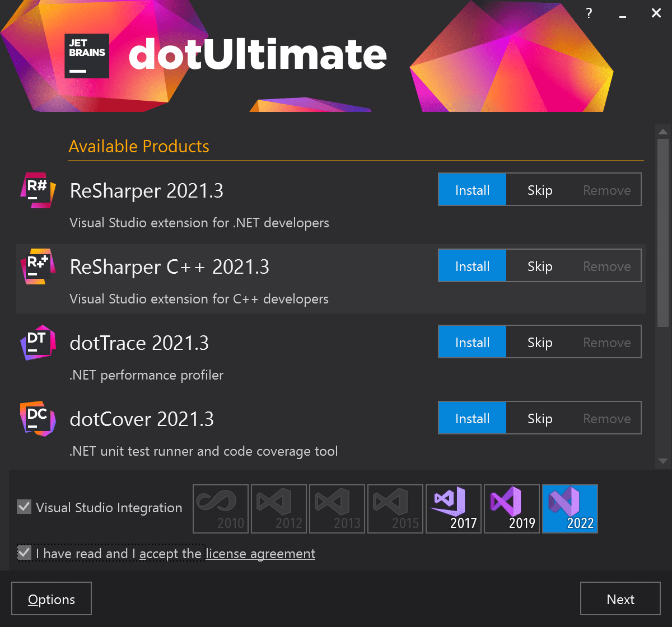672x627 pixels.
Task: Uncheck the Visual Studio Integration checkbox
Action: [x=24, y=508]
